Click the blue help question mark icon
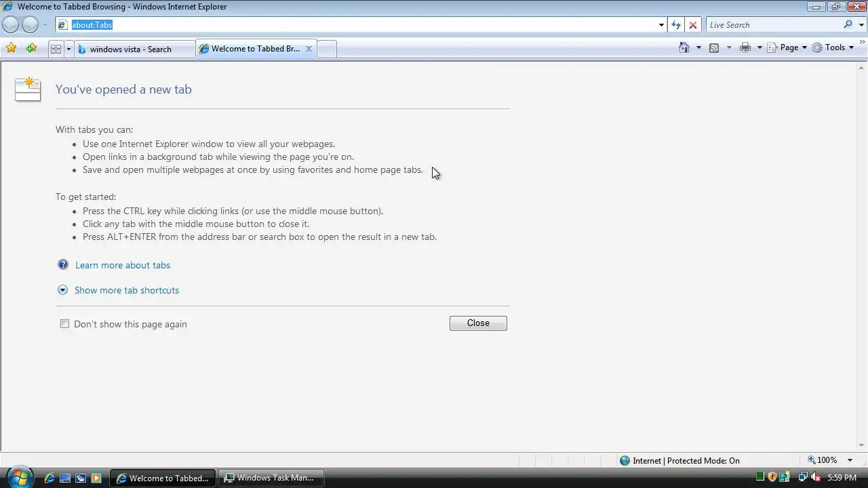 coord(63,264)
